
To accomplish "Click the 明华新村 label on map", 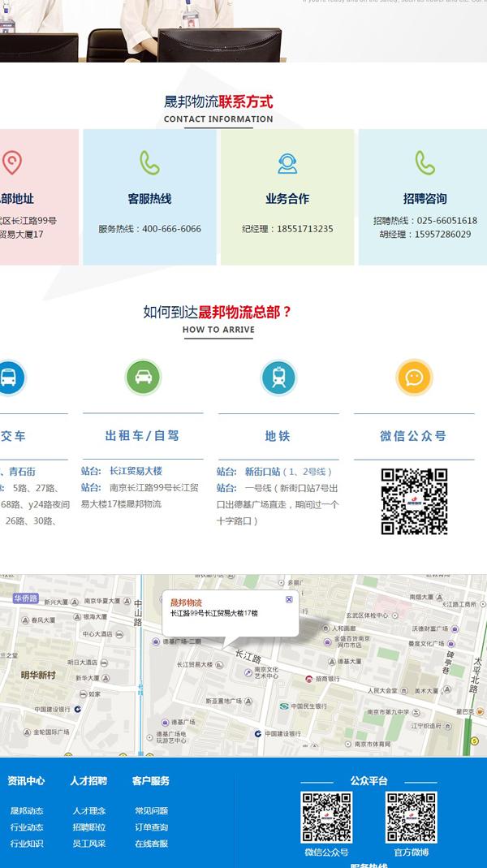I will pos(38,675).
